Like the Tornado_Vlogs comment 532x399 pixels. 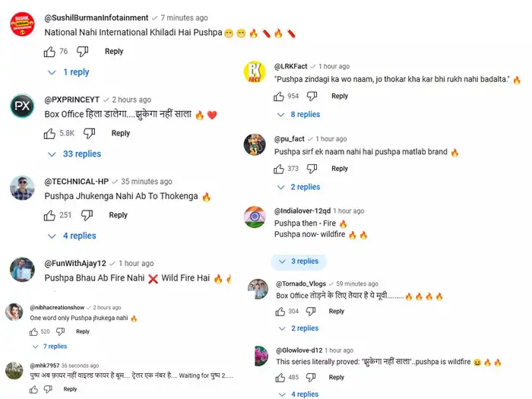click(279, 312)
